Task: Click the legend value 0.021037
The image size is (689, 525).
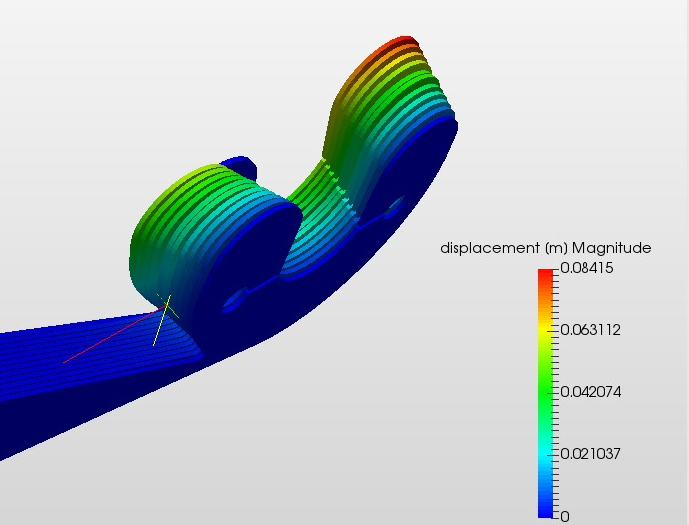Action: (x=590, y=454)
